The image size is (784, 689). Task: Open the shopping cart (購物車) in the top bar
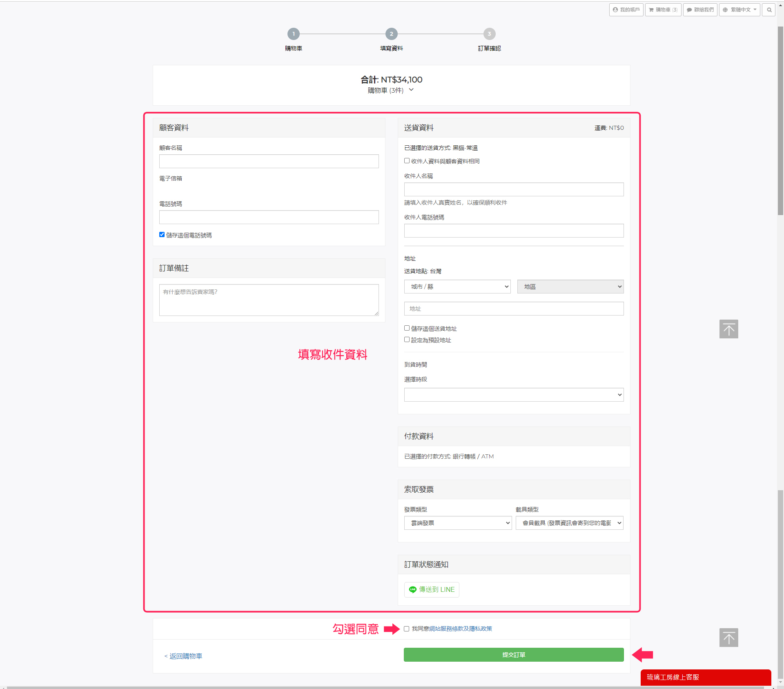pos(663,10)
